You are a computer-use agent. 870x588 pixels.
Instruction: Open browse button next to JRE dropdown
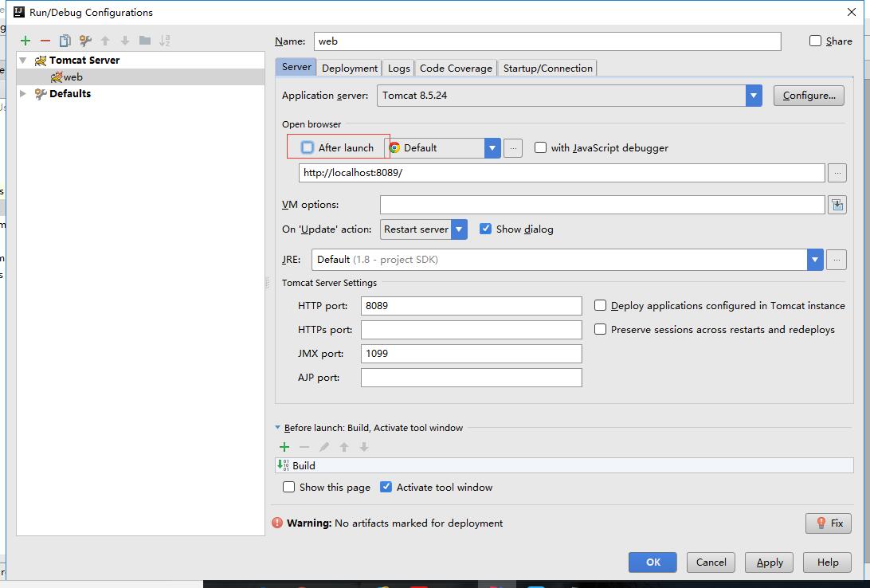tap(837, 260)
